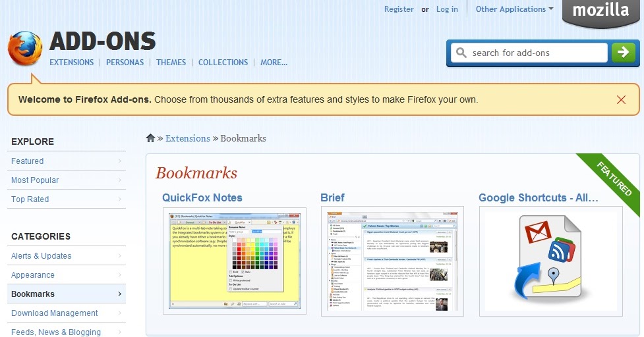The image size is (644, 337).
Task: Click chevron arrow on Bookmarks row
Action: tap(119, 294)
